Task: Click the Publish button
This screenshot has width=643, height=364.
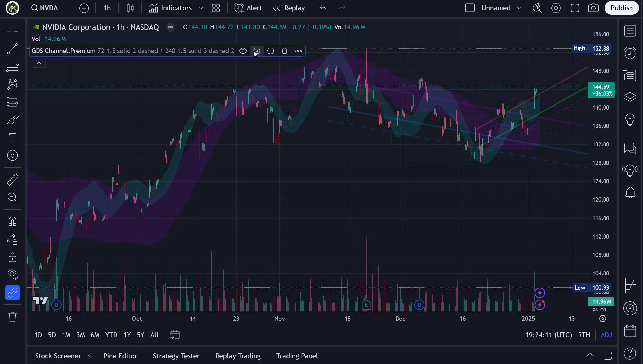Action: tap(621, 8)
